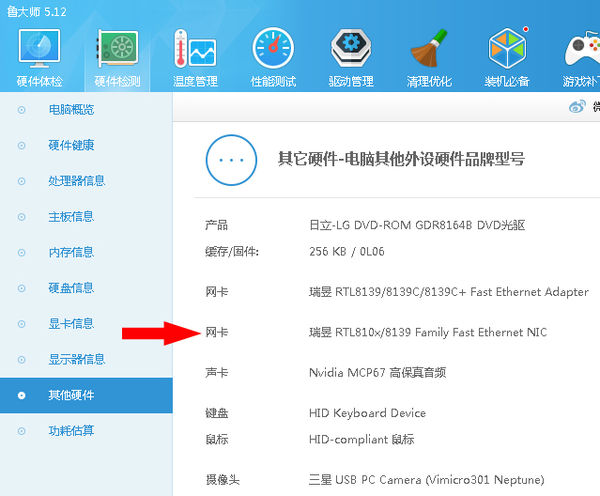Image resolution: width=600 pixels, height=496 pixels.
Task: Click the RTL8139/8139C/8139C+ Fast Ethernet Adapter text
Action: [x=449, y=292]
